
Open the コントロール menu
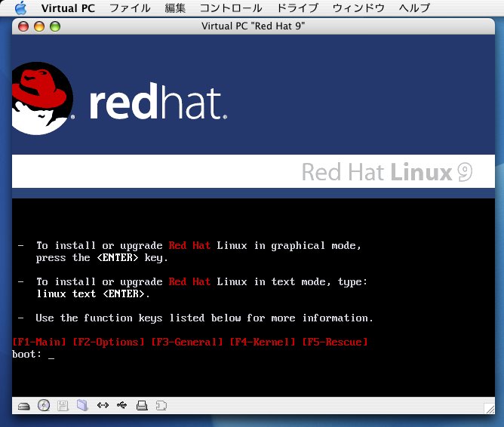(x=231, y=8)
